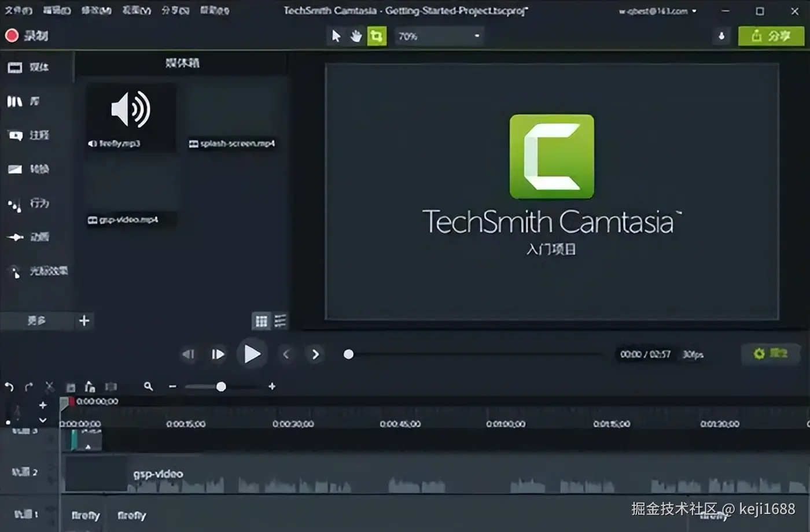Image resolution: width=810 pixels, height=532 pixels.
Task: Click the Camtasia logo on the canvas
Action: pyautogui.click(x=551, y=157)
